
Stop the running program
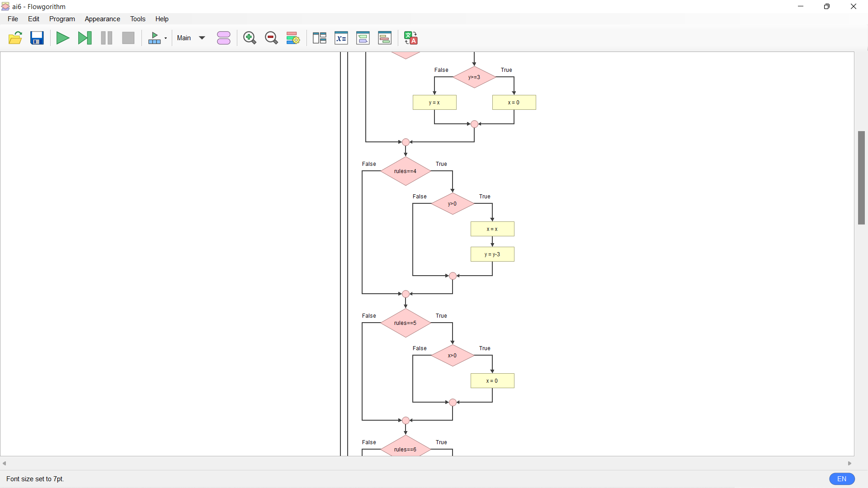(x=128, y=38)
